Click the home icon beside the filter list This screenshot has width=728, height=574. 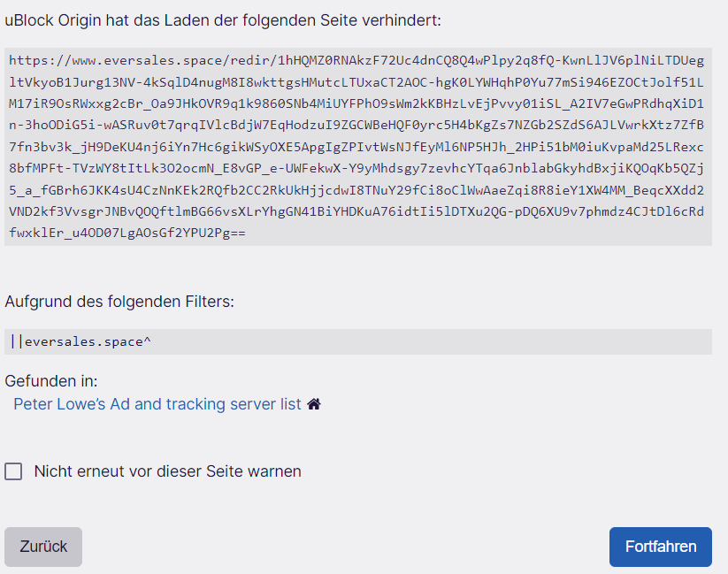coord(314,404)
